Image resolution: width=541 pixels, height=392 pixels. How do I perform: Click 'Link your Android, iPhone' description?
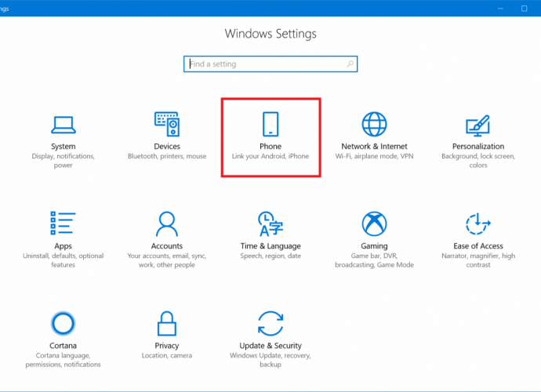click(x=270, y=156)
